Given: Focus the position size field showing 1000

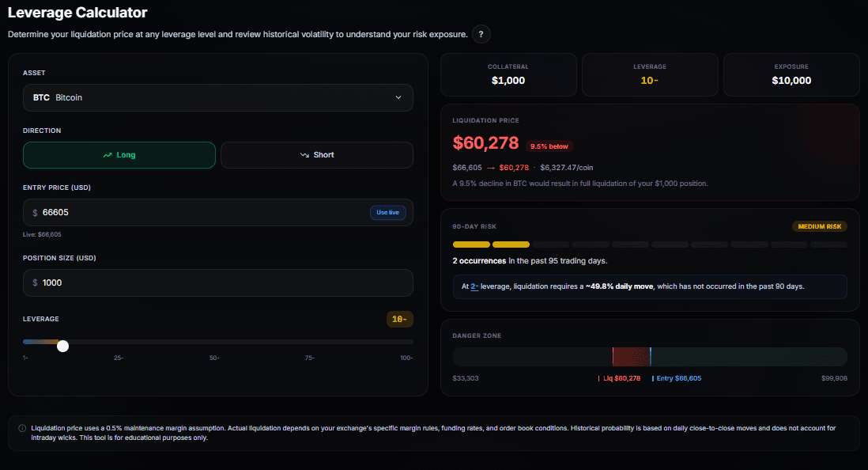Looking at the screenshot, I should (217, 282).
